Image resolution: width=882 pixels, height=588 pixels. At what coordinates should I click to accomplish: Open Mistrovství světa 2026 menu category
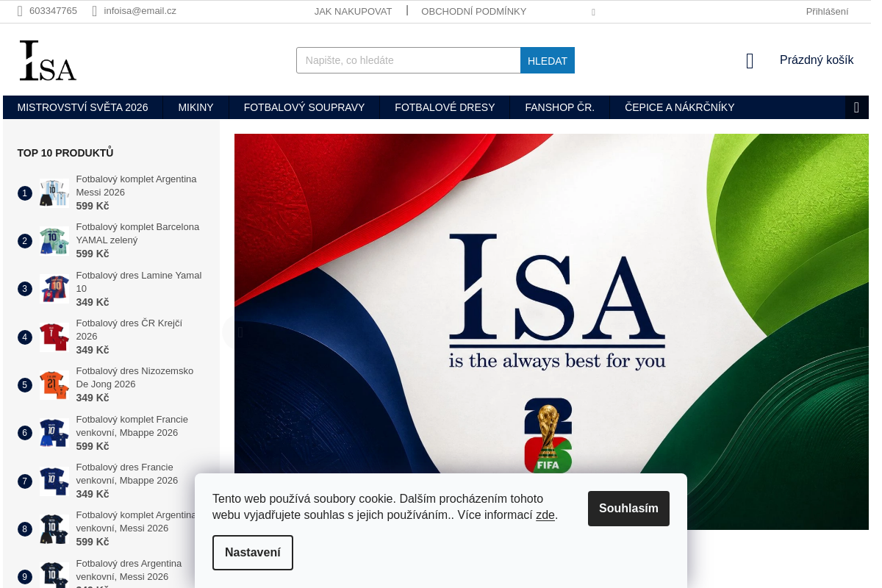pos(83,107)
